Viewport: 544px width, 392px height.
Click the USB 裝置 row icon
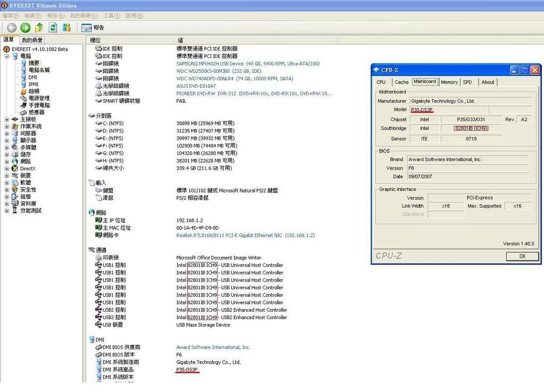click(98, 324)
